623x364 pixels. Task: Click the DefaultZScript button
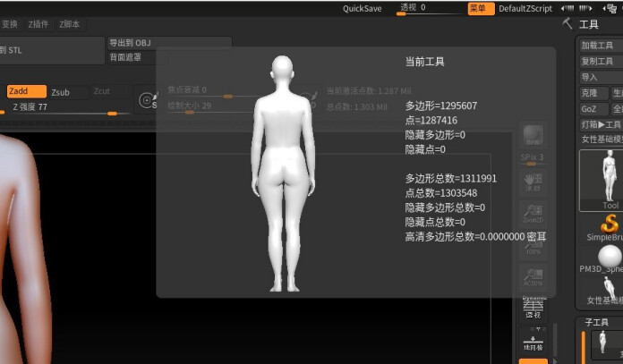click(x=525, y=8)
